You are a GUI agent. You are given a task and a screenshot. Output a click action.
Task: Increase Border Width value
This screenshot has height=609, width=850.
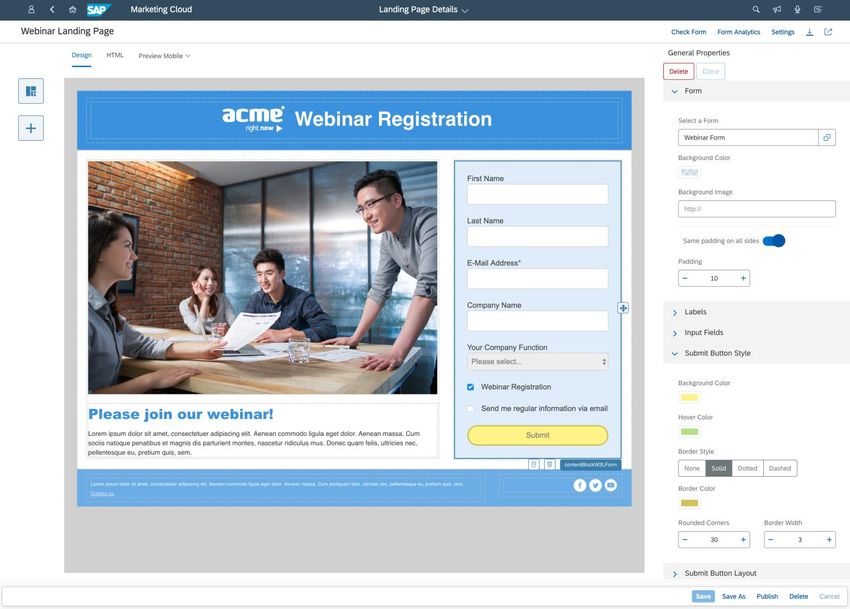[829, 540]
